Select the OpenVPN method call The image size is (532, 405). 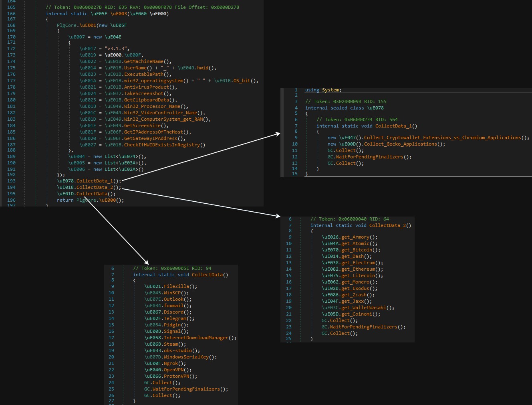[x=173, y=370]
